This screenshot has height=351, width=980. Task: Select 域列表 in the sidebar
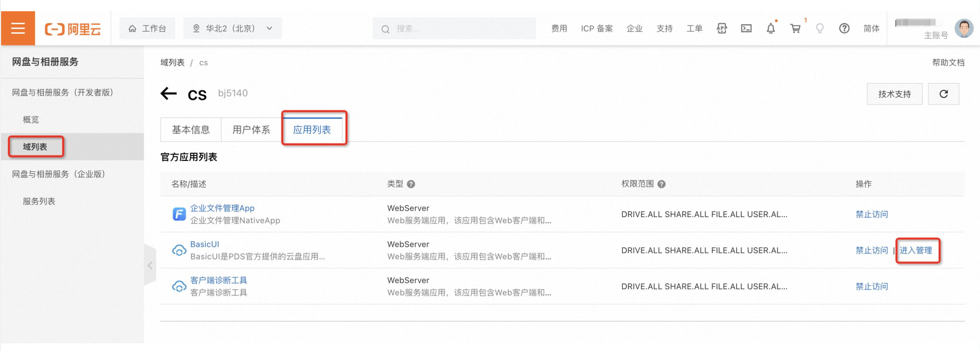(35, 147)
